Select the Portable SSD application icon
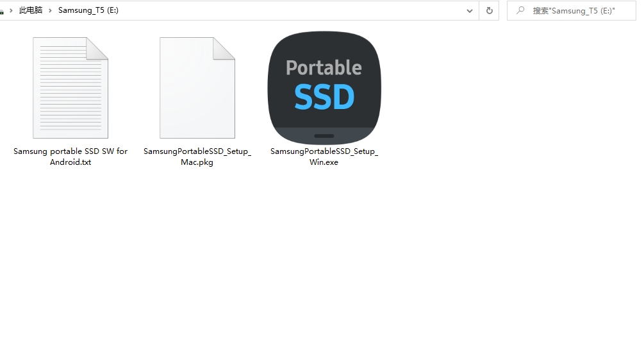 coord(324,88)
